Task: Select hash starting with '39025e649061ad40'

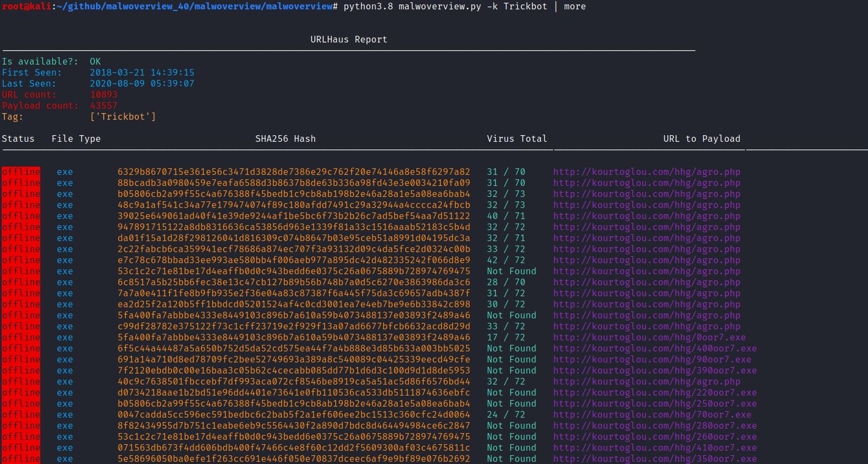Action: point(293,216)
